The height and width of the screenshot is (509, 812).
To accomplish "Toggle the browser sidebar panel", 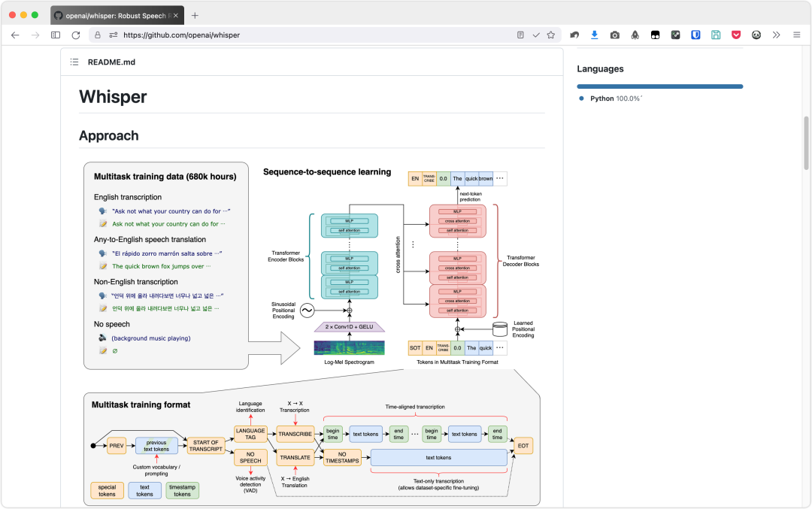I will click(56, 35).
